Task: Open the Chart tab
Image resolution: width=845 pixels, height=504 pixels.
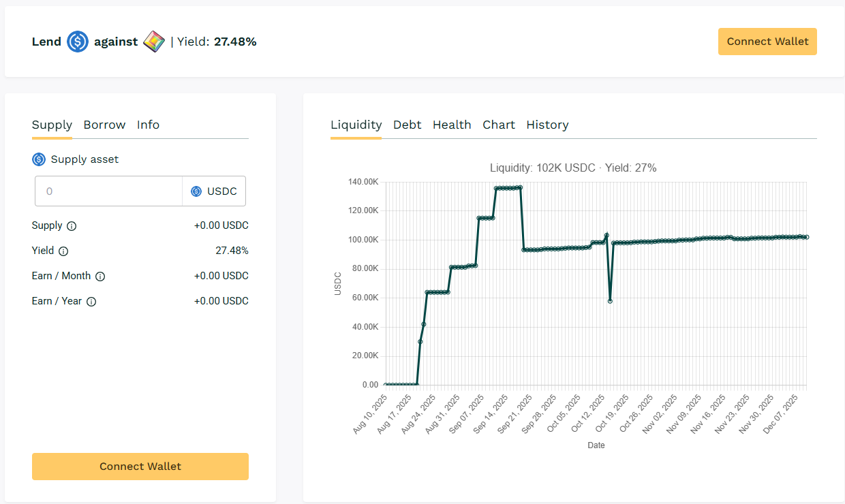Action: point(499,125)
